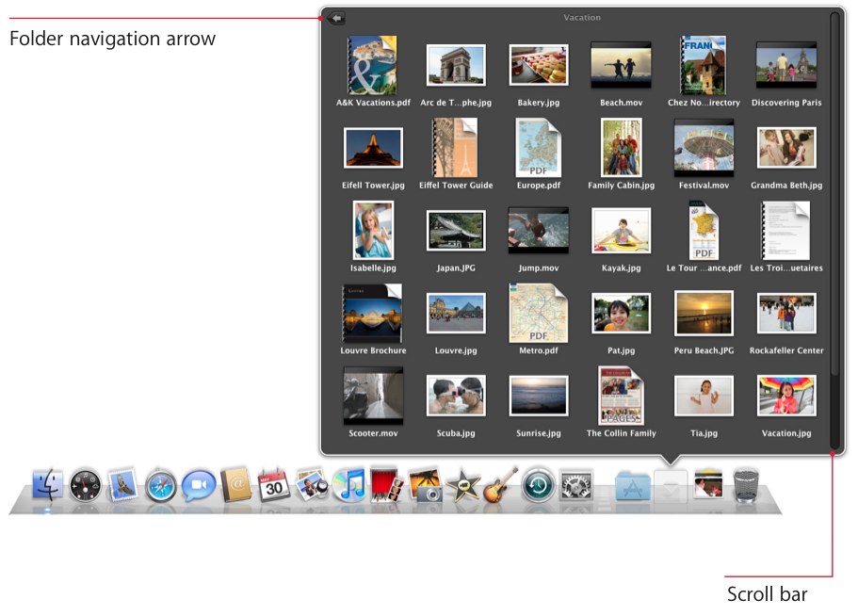Select the Eiffel Tower Guide document

pos(455,148)
